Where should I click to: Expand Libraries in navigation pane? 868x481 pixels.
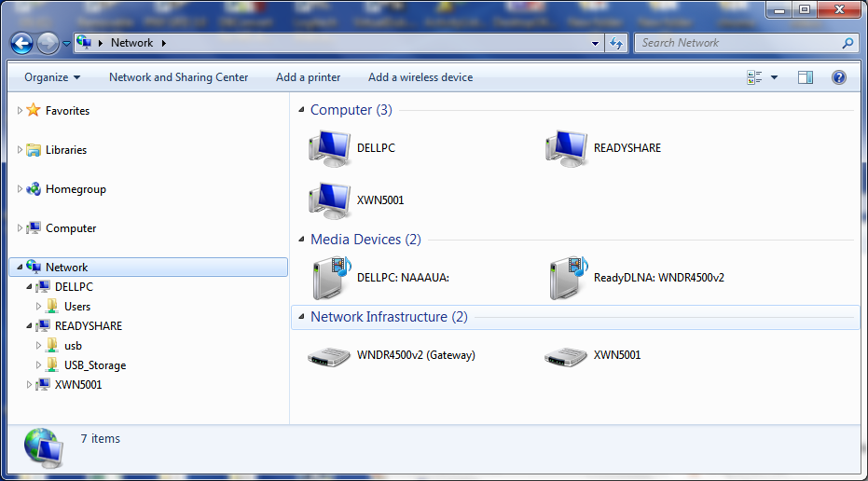point(20,150)
